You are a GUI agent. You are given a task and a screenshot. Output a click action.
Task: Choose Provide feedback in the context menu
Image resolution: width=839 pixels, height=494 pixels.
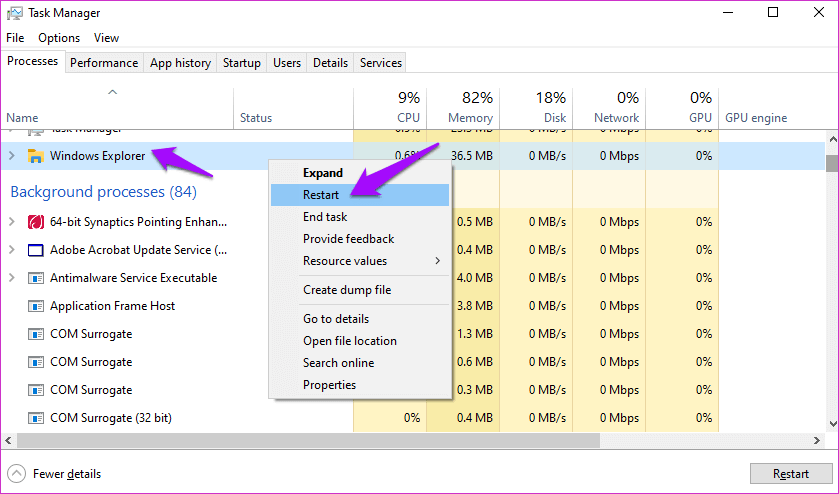click(x=360, y=239)
